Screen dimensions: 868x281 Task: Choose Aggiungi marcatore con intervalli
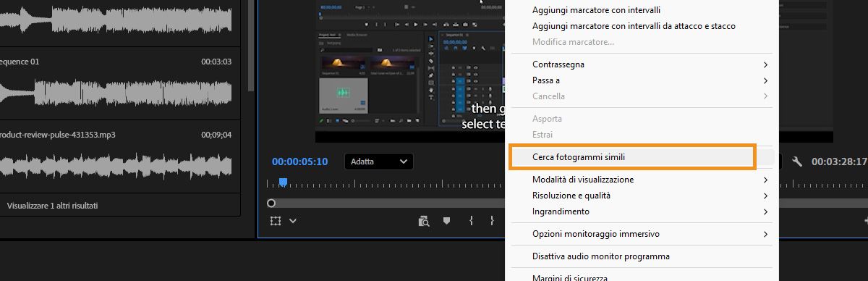coord(642,10)
